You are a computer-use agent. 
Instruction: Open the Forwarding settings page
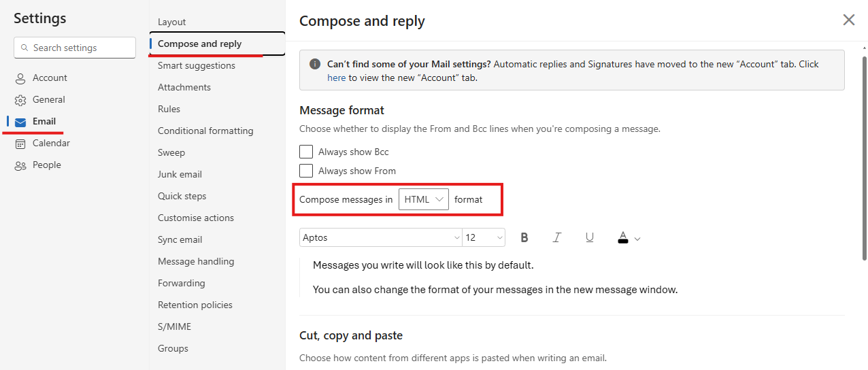pyautogui.click(x=182, y=283)
